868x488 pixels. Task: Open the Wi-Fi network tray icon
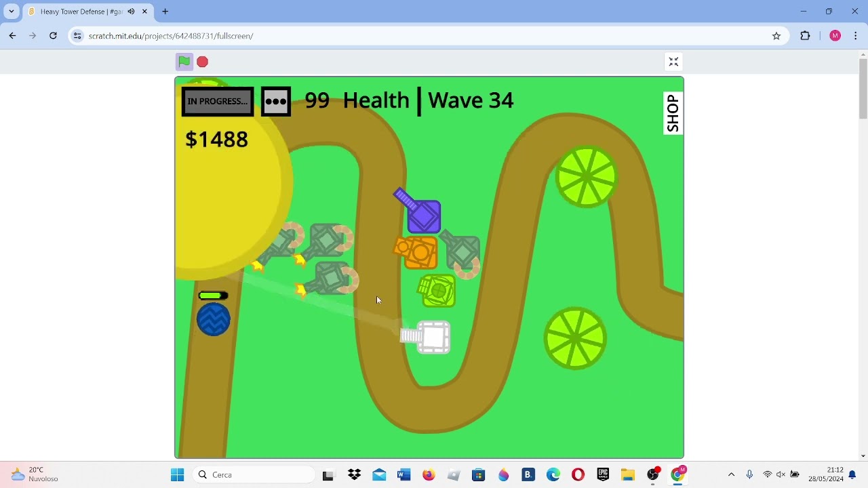point(768,475)
